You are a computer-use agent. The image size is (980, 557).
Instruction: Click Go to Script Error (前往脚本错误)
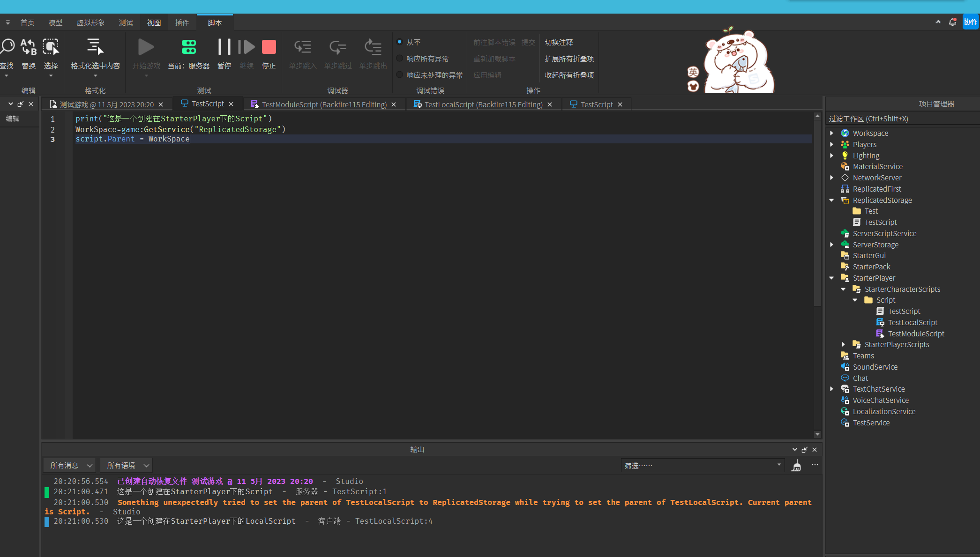[494, 42]
